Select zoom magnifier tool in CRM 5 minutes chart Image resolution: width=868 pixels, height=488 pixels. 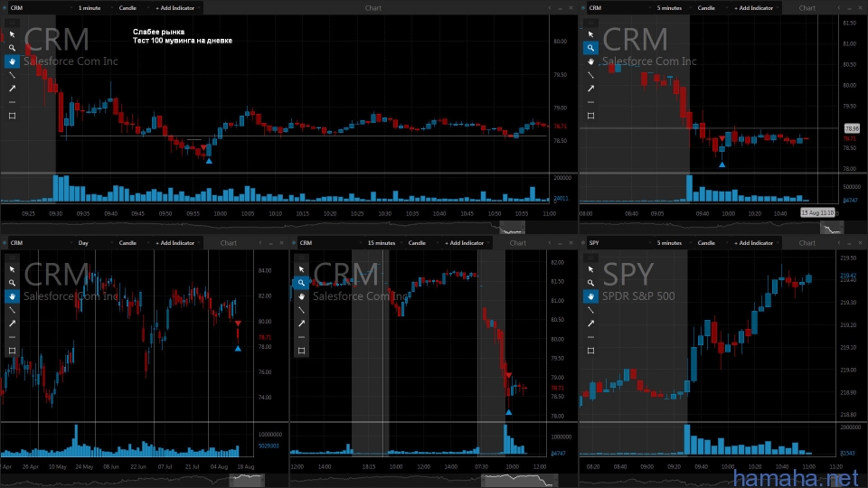pyautogui.click(x=590, y=48)
